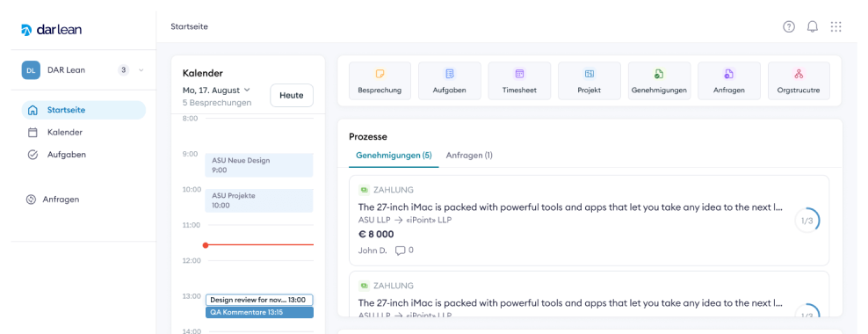Open the Aufgaben shortcut tile
Screen dimensions: 868x334
450,81
